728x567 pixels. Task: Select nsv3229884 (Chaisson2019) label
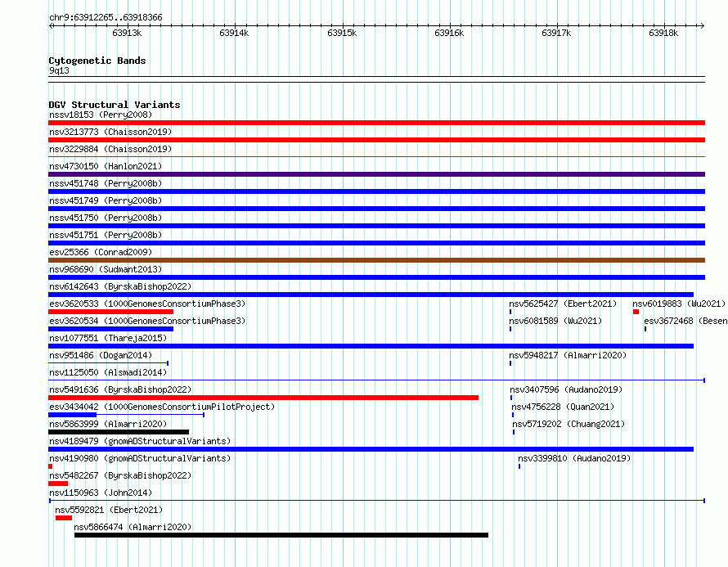[x=110, y=149]
